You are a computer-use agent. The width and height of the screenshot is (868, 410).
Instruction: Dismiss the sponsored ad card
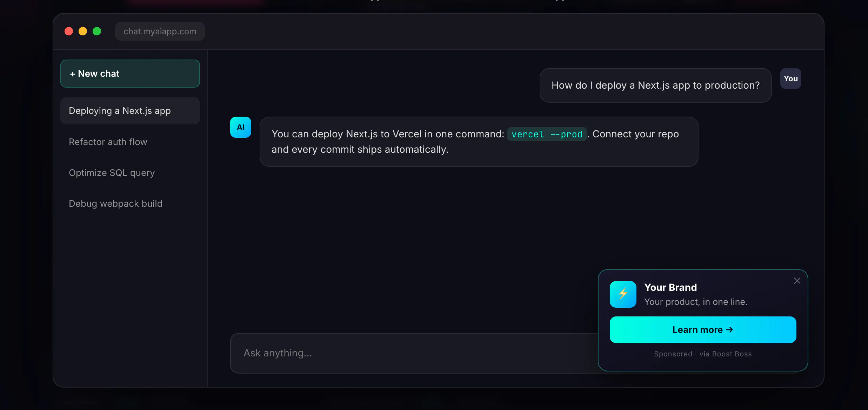[797, 281]
